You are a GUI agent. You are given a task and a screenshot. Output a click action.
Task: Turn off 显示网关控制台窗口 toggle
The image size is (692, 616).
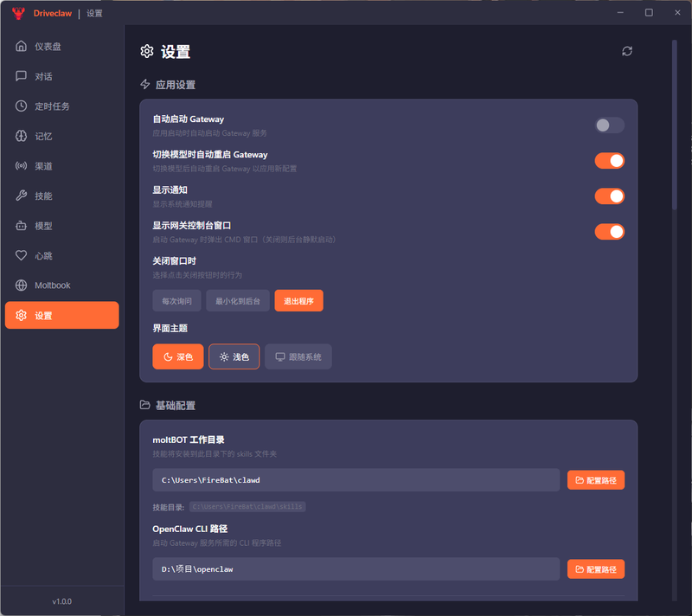pos(610,232)
